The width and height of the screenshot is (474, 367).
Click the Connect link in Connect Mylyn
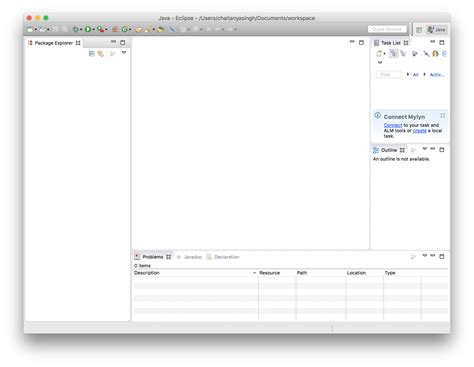pos(393,125)
